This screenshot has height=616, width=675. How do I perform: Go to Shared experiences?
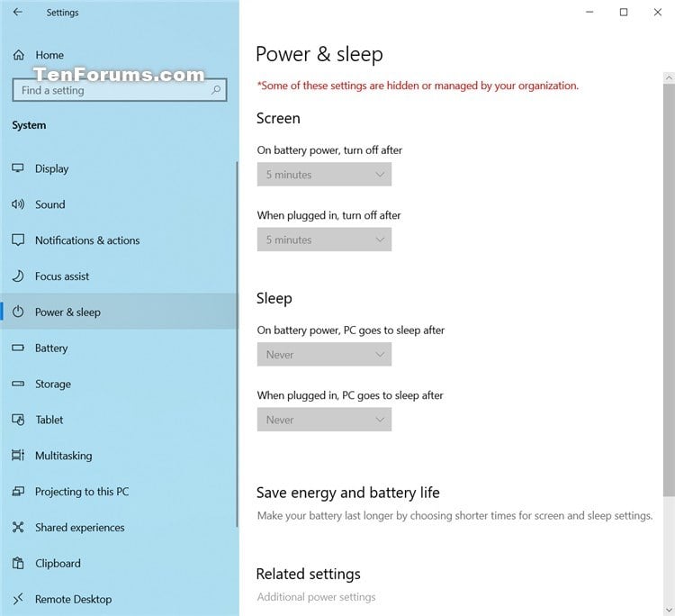(119, 527)
